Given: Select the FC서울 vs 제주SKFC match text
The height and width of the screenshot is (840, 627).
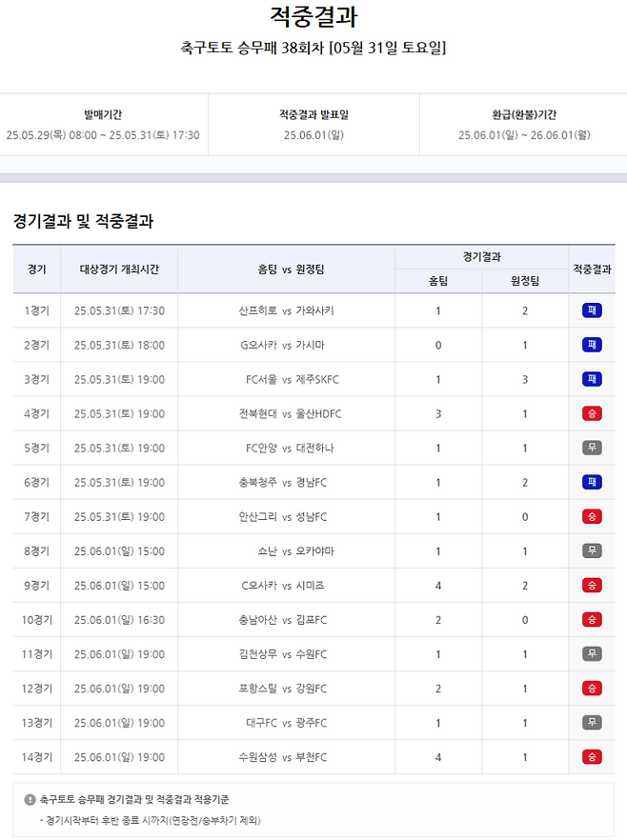Looking at the screenshot, I should tap(293, 379).
